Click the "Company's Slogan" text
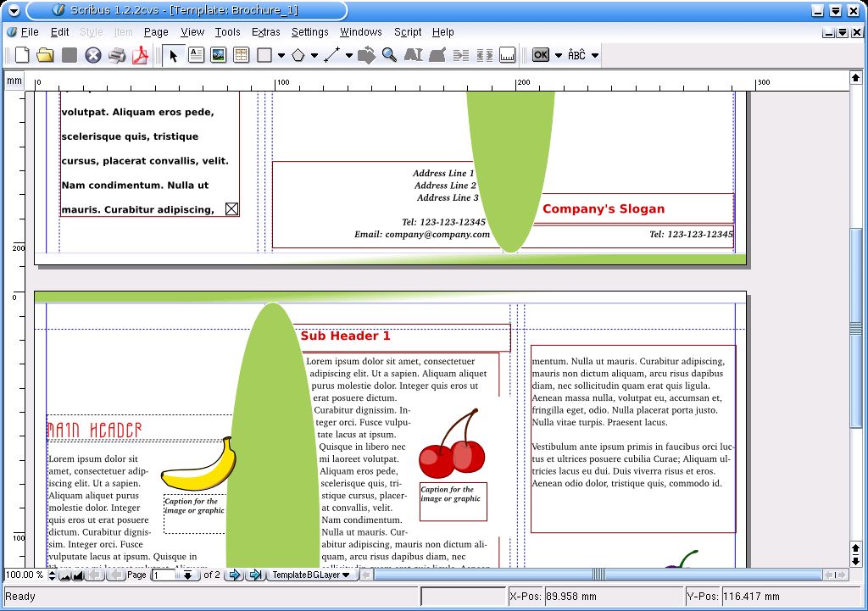This screenshot has height=611, width=868. click(604, 208)
